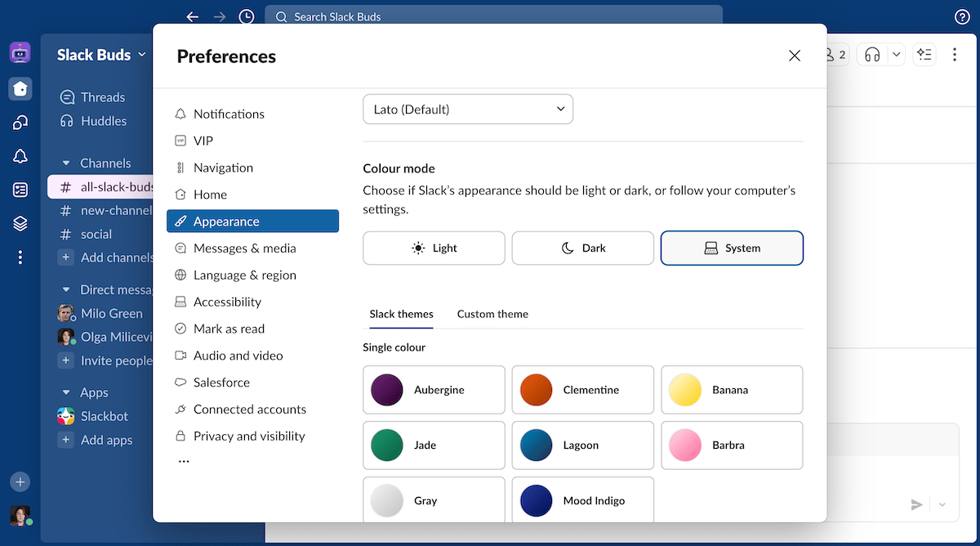Choose the Jade theme
The width and height of the screenshot is (980, 546).
pyautogui.click(x=434, y=445)
